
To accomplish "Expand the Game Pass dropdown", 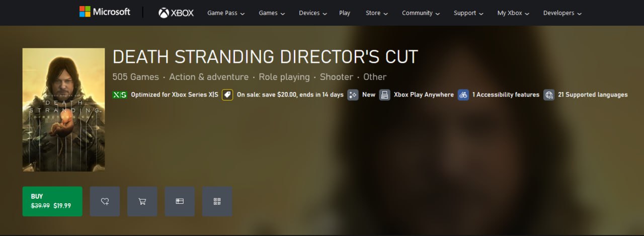I will pos(226,13).
